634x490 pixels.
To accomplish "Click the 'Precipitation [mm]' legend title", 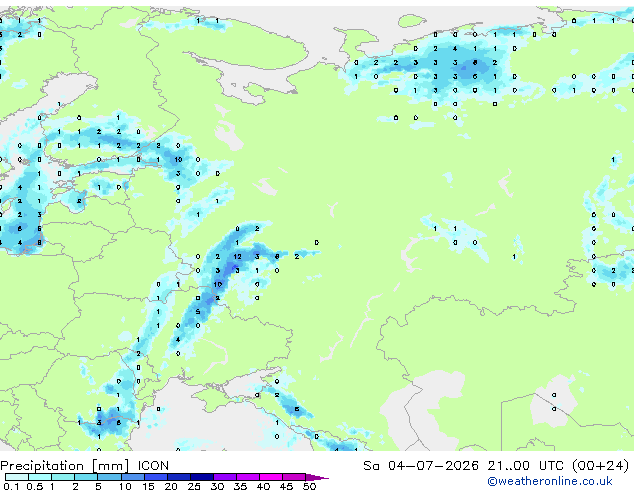I will click(x=65, y=466).
